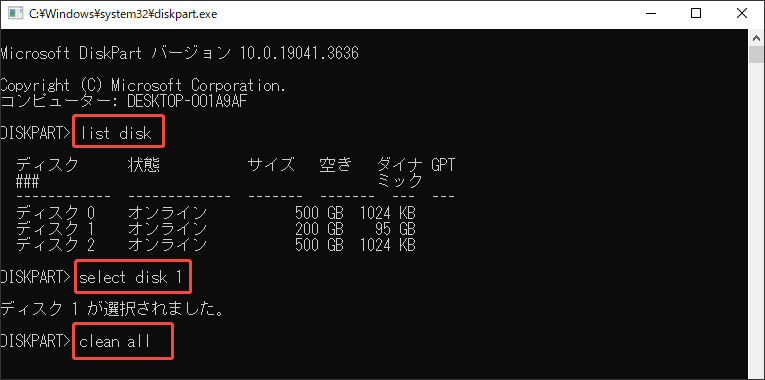
Task: Click the 'clean all' command text
Action: tap(114, 341)
